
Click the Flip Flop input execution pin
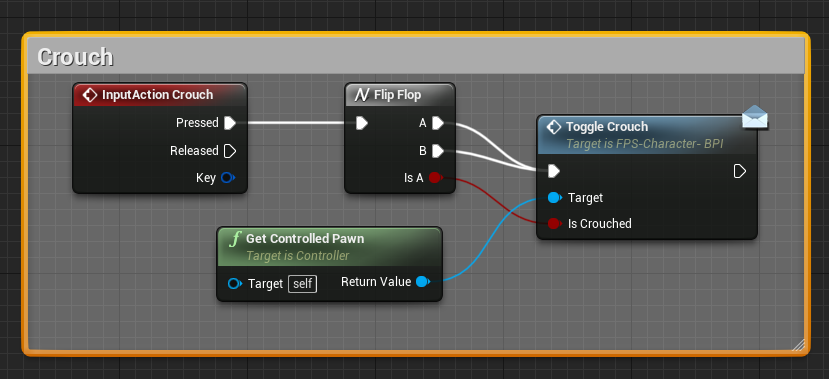362,123
